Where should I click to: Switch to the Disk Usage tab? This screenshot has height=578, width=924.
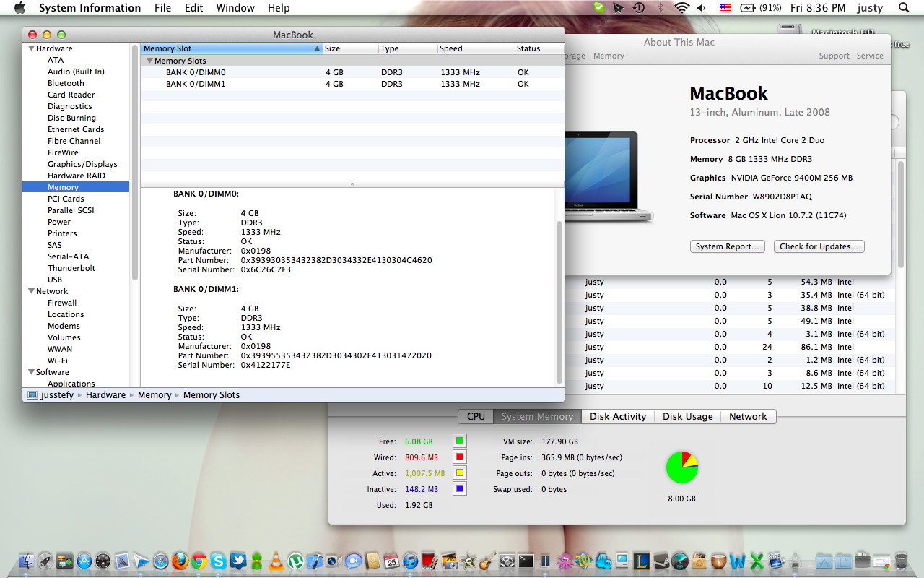click(688, 416)
